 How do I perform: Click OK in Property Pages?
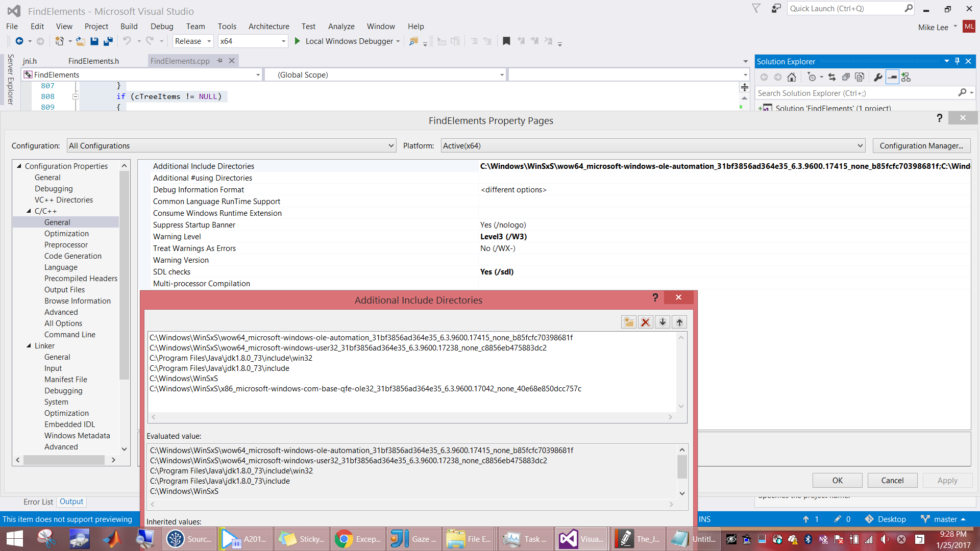point(837,481)
